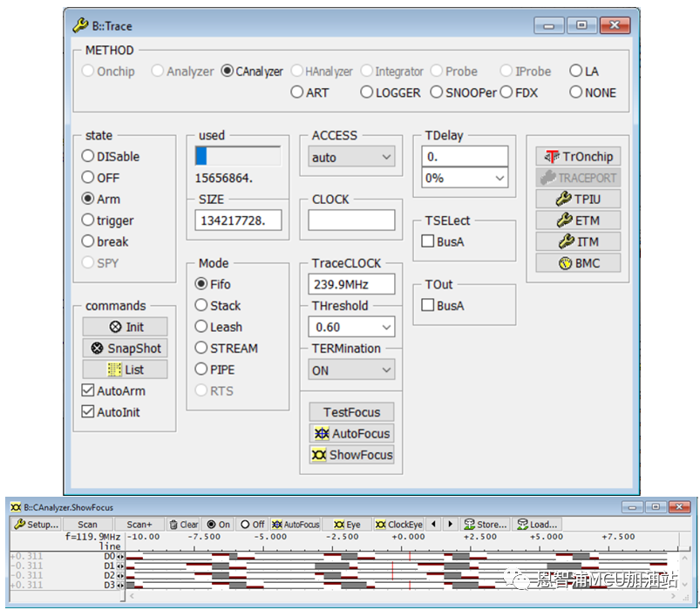Set the trace state to trigger
This screenshot has width=700, height=610.
tap(107, 220)
